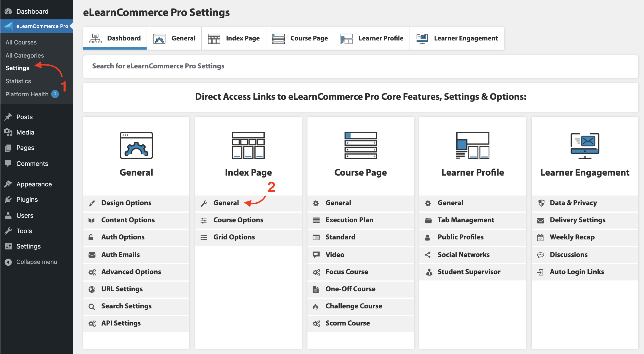Switch to the Course Page tab
Image resolution: width=644 pixels, height=354 pixels.
pyautogui.click(x=300, y=38)
